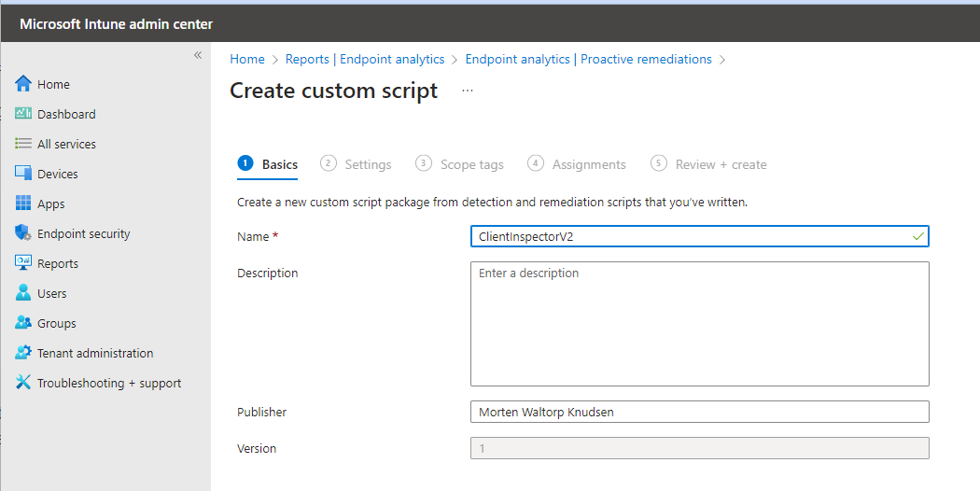Open Dashboard via its chart icon
Image resolution: width=980 pixels, height=491 pixels.
click(23, 114)
